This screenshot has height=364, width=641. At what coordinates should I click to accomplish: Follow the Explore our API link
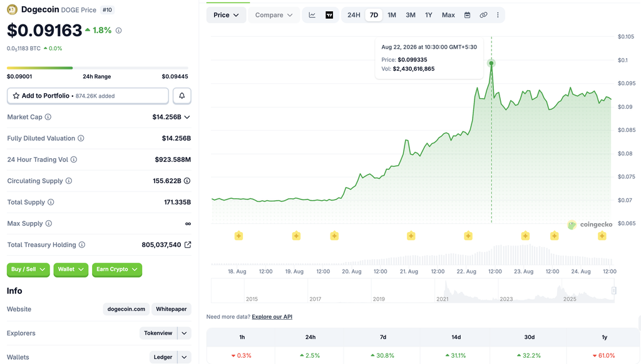(272, 316)
